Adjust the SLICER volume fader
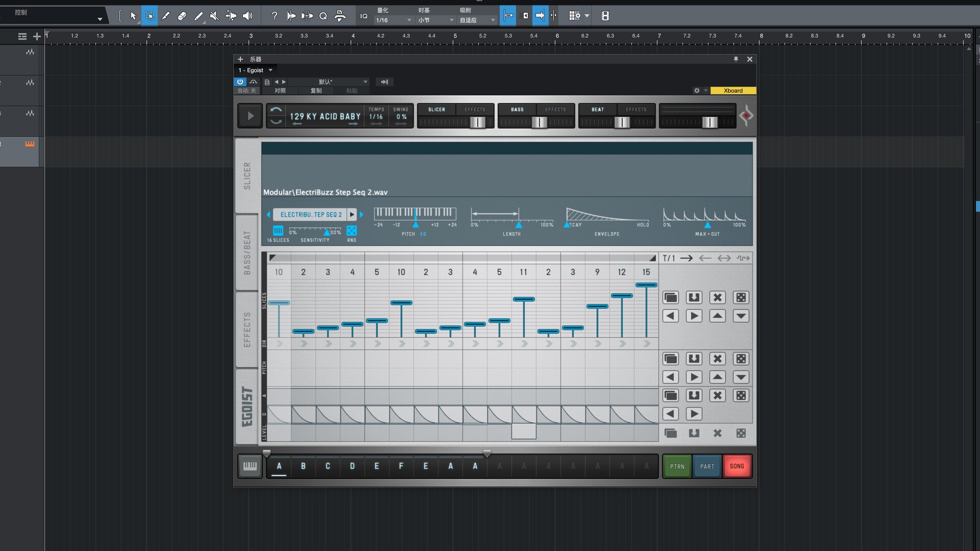This screenshot has width=980, height=551. click(x=478, y=122)
